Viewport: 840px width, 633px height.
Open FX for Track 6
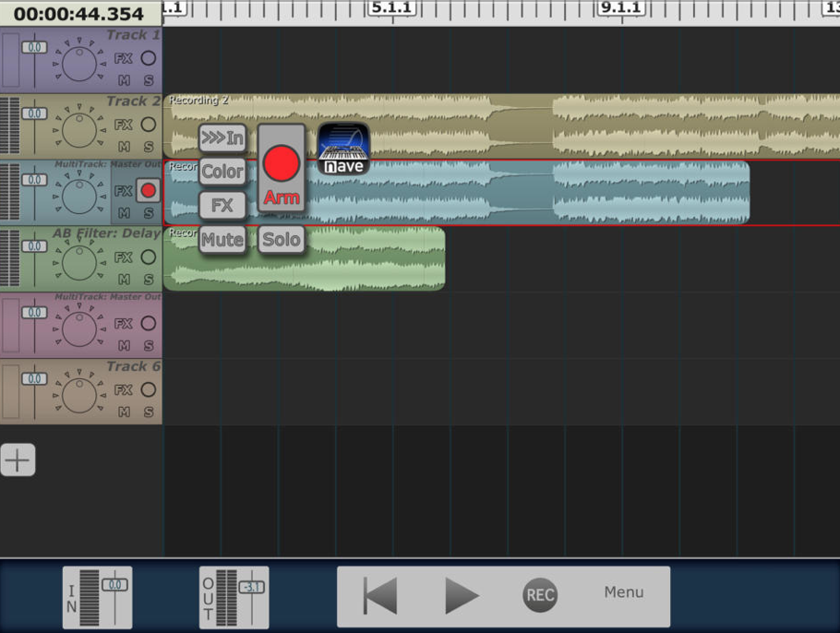pos(123,390)
